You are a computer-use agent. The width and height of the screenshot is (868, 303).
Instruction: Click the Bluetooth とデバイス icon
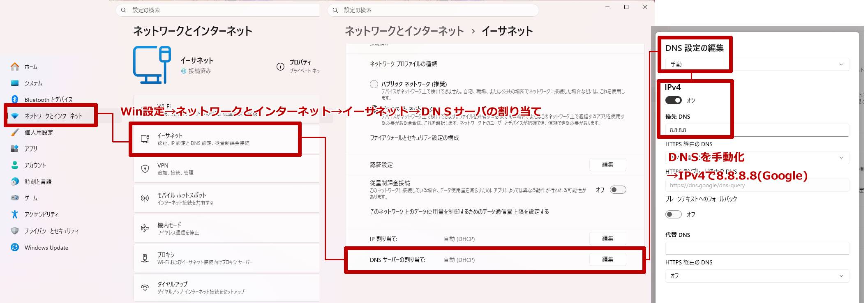click(15, 99)
